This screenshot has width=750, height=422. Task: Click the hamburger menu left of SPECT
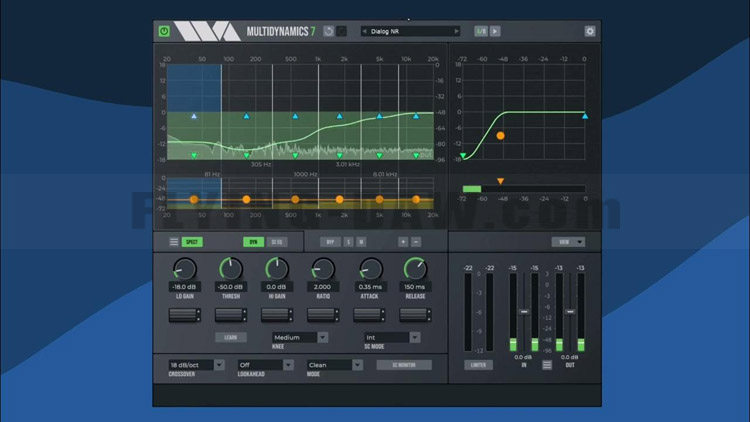click(x=174, y=242)
